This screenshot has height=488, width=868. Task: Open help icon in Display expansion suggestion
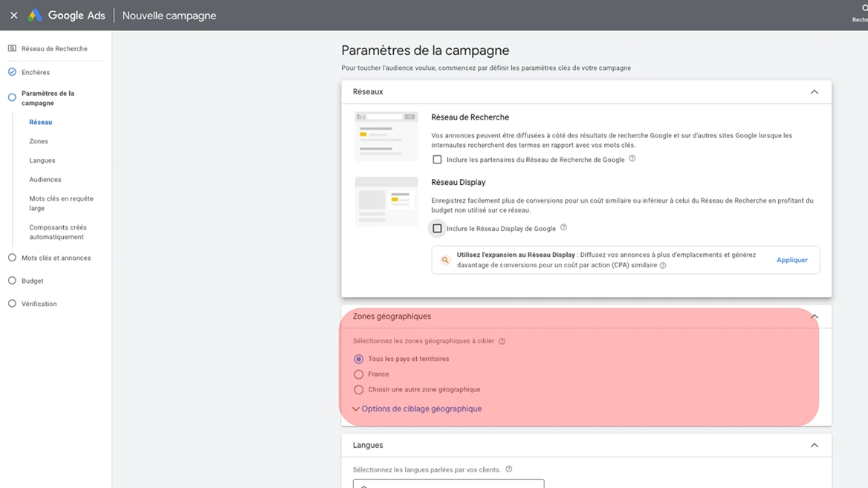[x=663, y=266]
